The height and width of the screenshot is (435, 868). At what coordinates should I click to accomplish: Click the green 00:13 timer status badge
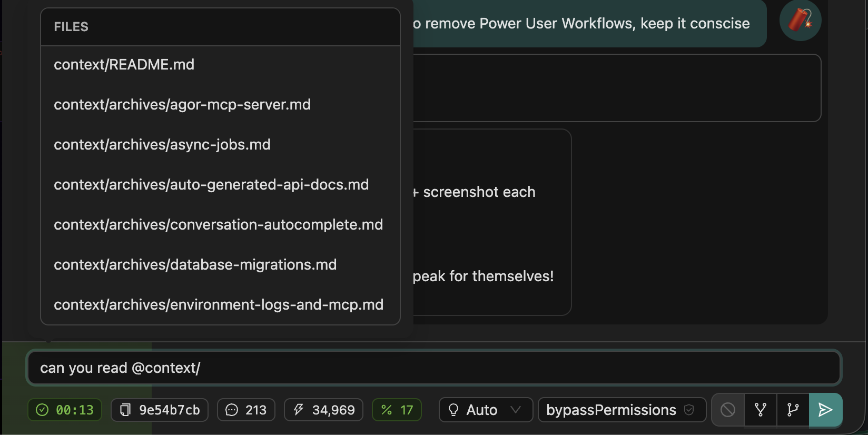pos(65,410)
